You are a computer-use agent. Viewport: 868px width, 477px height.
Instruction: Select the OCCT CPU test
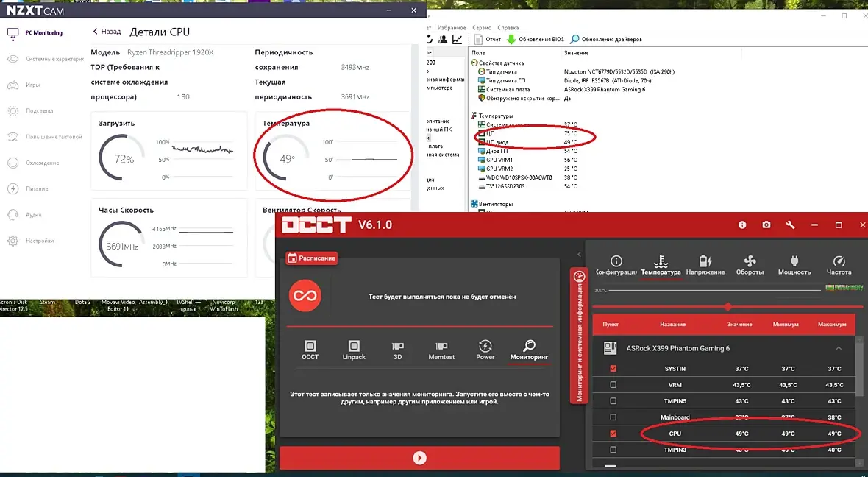point(310,350)
